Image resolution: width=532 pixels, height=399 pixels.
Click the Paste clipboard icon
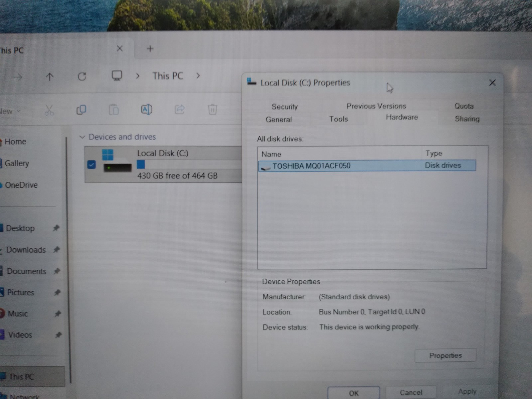point(114,110)
